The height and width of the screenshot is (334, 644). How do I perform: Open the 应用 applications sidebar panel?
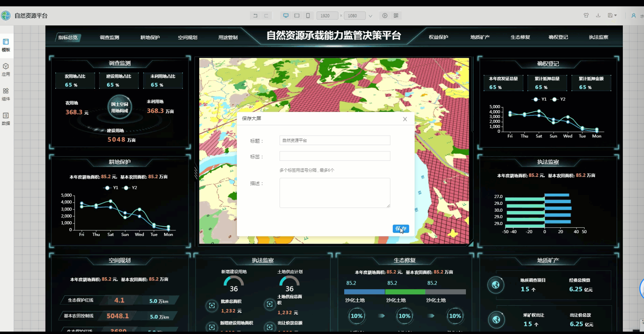coord(6,70)
